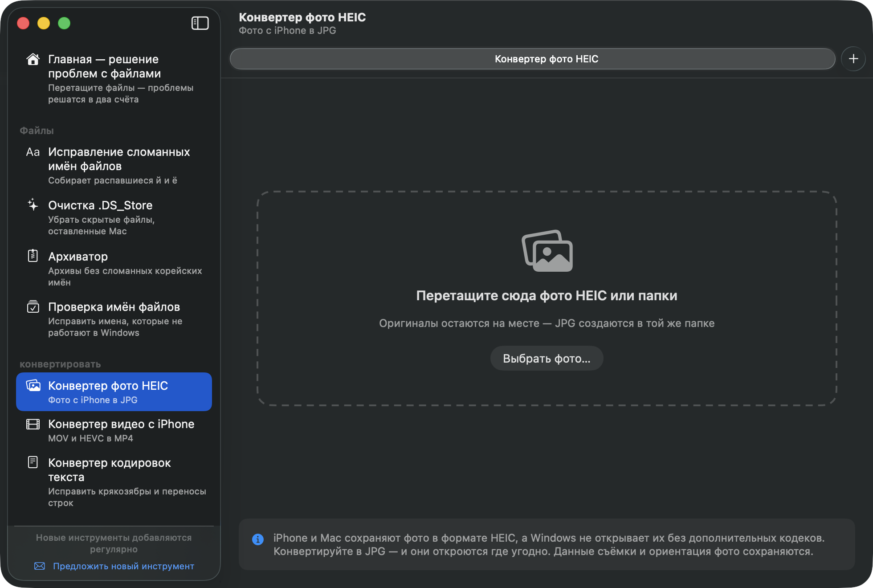Click the large photos icon in drop zone
This screenshot has height=588, width=873.
pos(547,251)
